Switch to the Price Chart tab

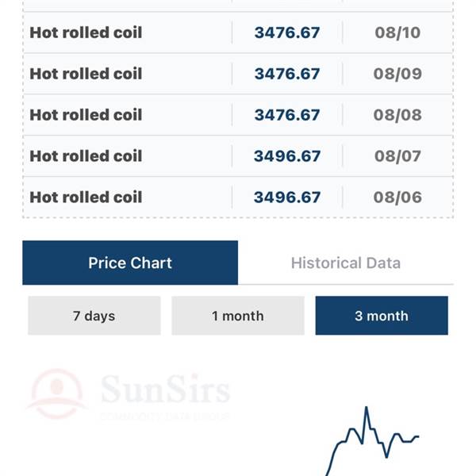click(x=130, y=263)
